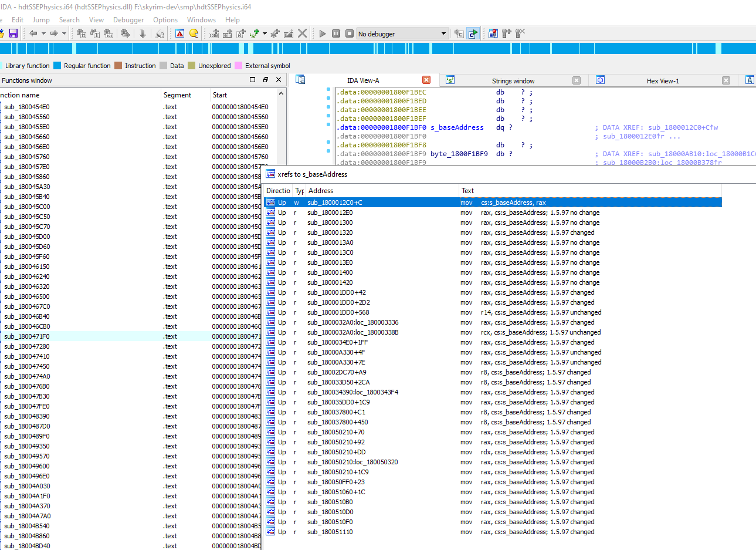Viewport: 756px width, 550px height.
Task: Click the Hex View-1 tab icon
Action: (600, 80)
